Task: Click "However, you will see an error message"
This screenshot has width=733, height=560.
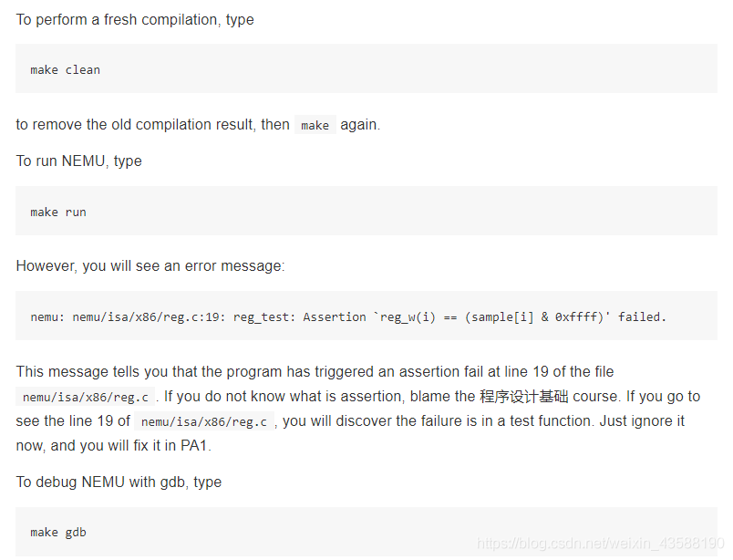Action: coord(150,266)
